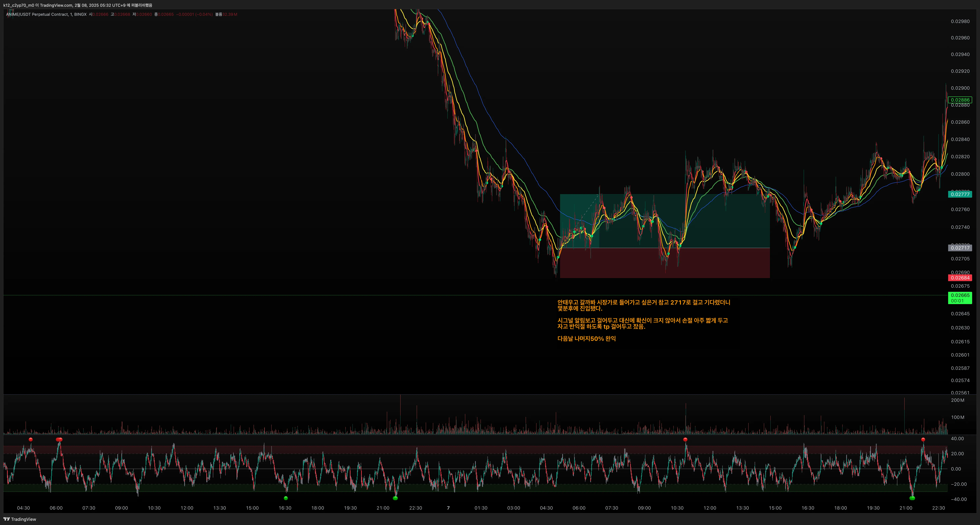Click the −40.00 oscillator scale label
Screen dimensions: 980x525
tap(958, 500)
